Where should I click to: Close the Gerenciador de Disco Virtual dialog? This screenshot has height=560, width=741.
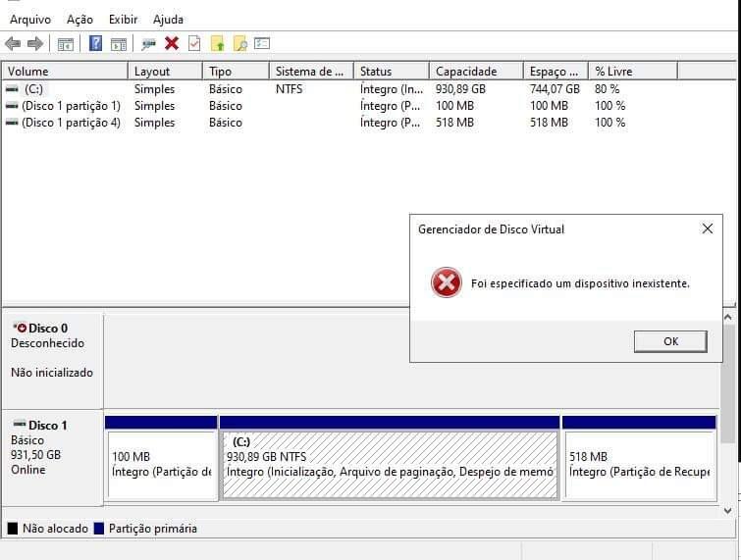(x=708, y=229)
